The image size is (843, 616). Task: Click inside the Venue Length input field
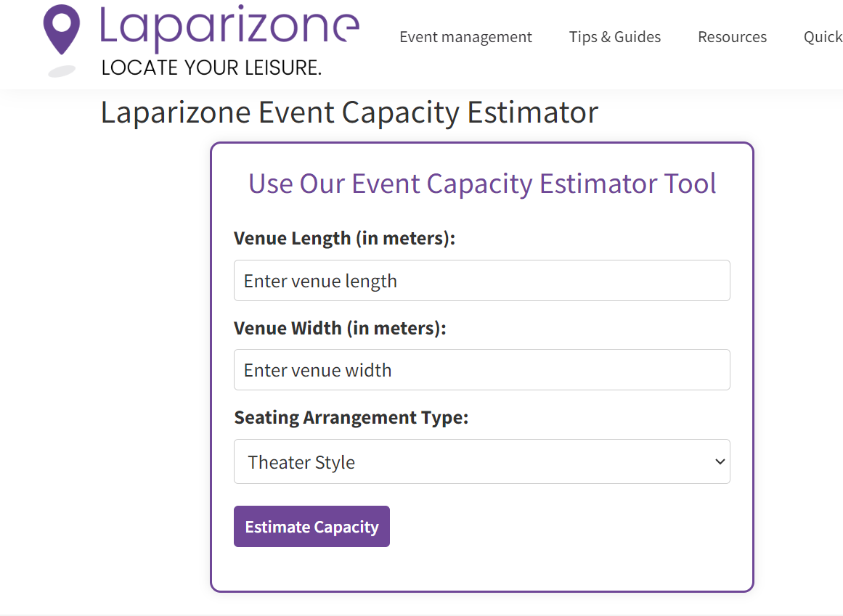(x=481, y=280)
